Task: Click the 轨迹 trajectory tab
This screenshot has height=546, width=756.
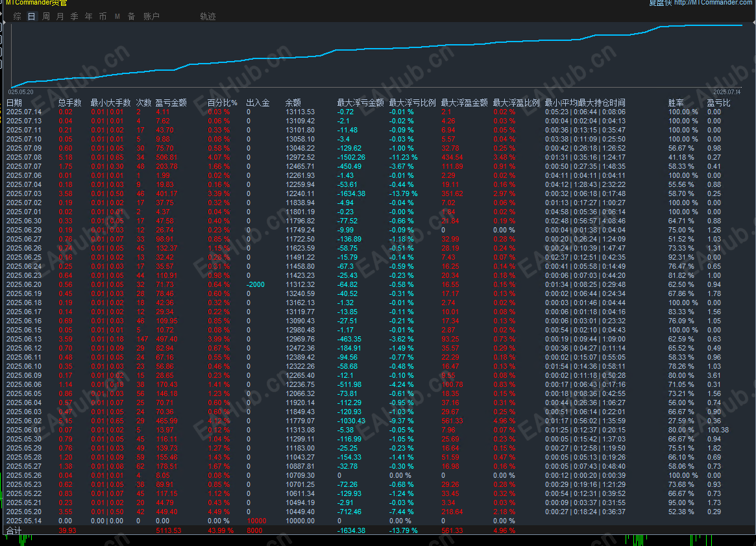Action: tap(208, 16)
